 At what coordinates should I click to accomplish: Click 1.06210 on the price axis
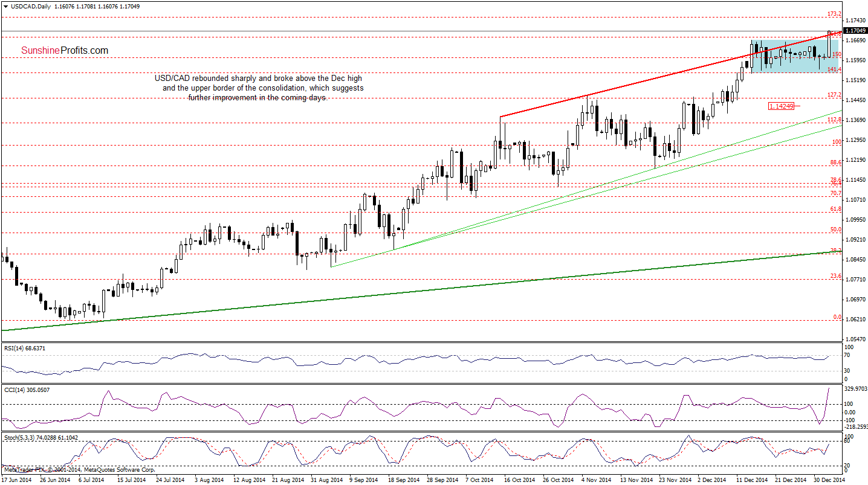tap(856, 320)
